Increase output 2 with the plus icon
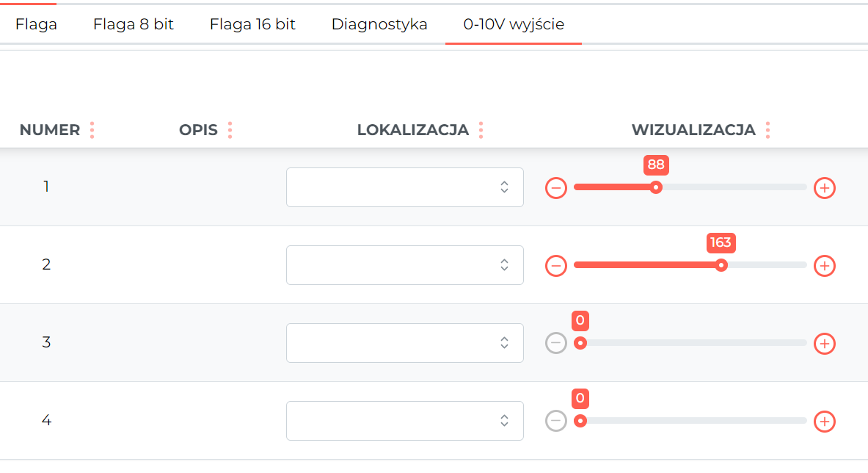The image size is (868, 473). click(x=824, y=266)
